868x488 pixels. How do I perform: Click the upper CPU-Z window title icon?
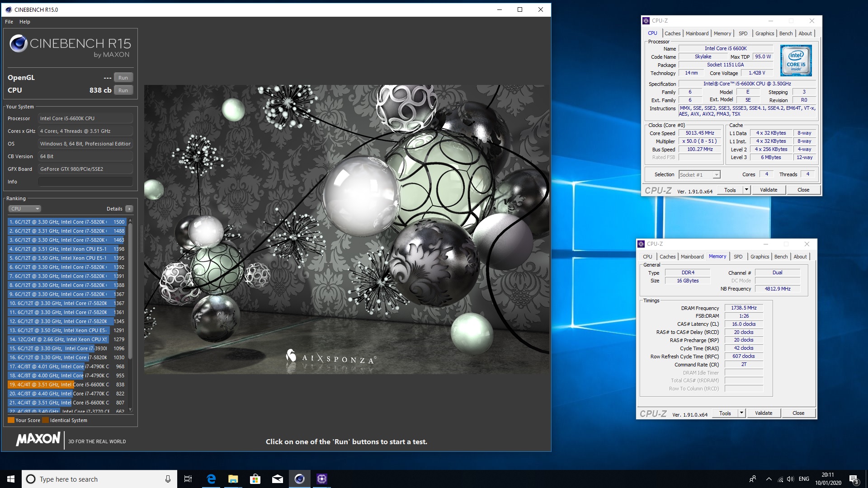point(646,21)
